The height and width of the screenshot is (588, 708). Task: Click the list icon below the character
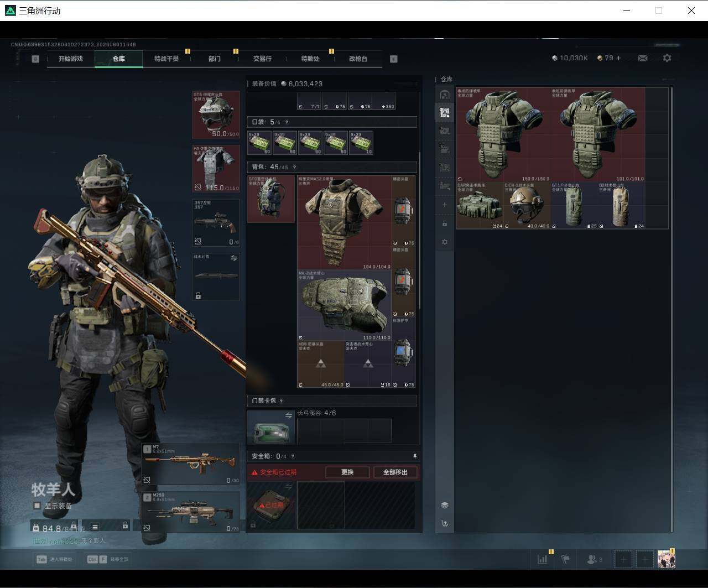[95, 527]
